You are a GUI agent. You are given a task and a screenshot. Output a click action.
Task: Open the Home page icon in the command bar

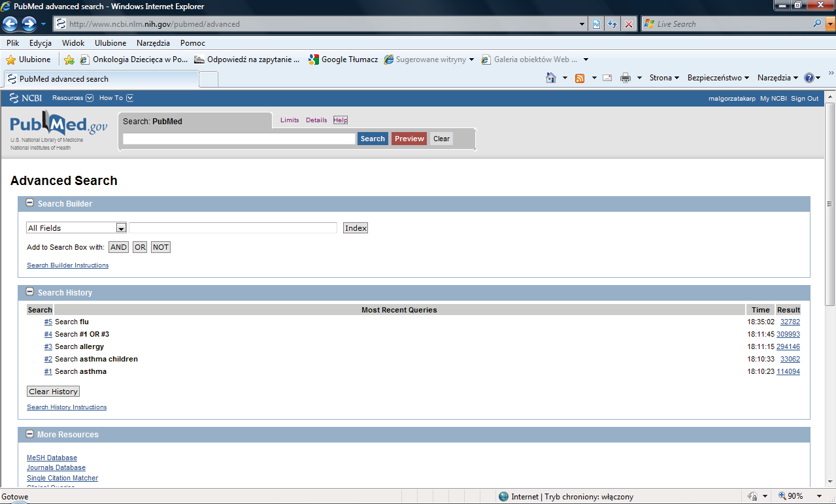(551, 78)
